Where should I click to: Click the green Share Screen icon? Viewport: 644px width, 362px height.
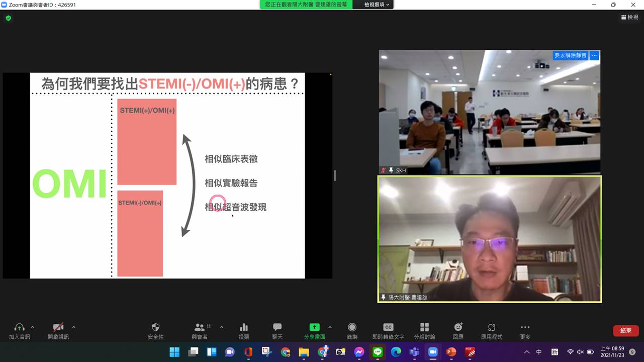tap(314, 326)
